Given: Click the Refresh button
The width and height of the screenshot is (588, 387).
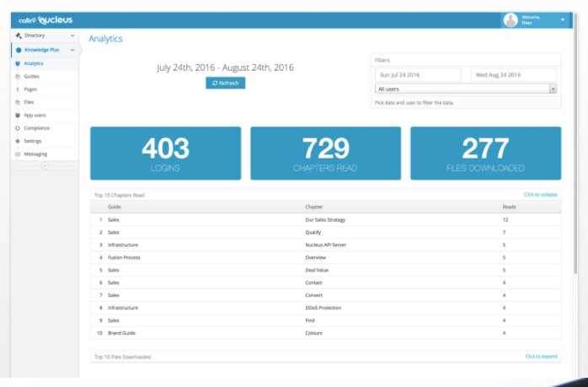Looking at the screenshot, I should coord(226,83).
